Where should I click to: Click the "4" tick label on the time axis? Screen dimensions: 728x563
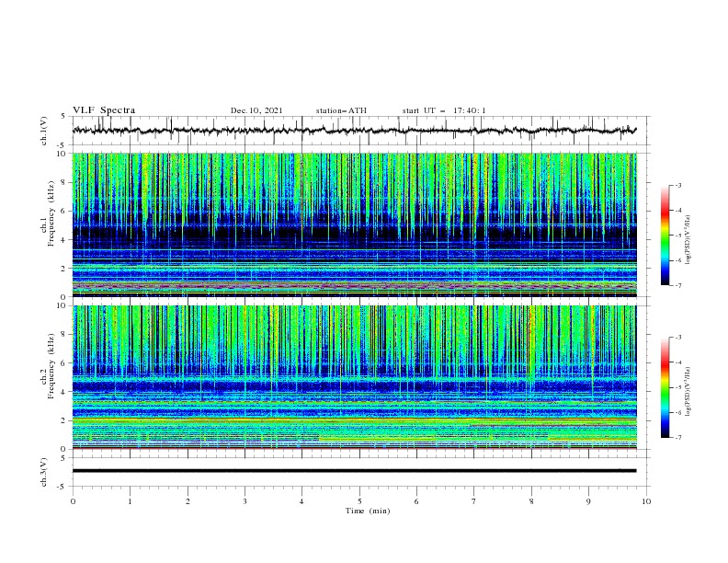coord(301,501)
